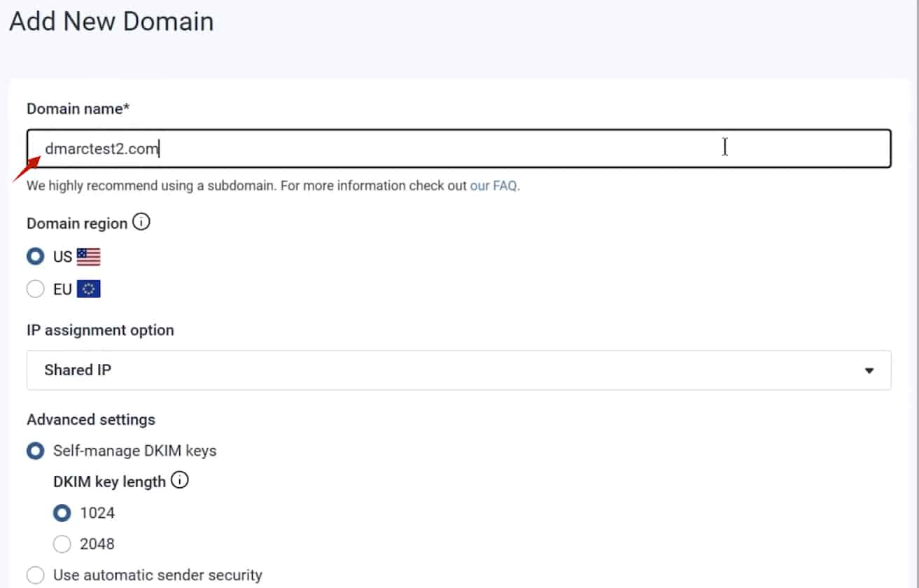Choose Self-manage DKIM keys option
Screen dimensions: 919x588
point(36,451)
